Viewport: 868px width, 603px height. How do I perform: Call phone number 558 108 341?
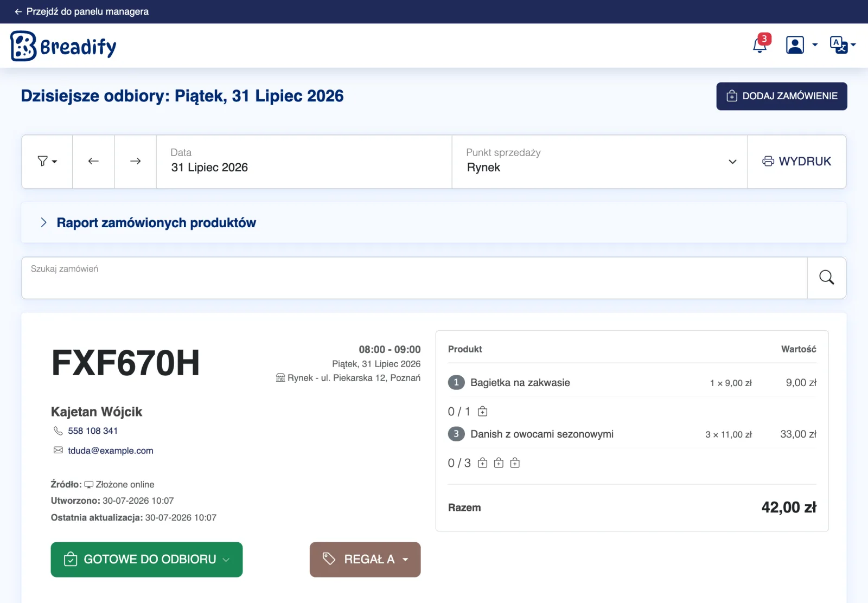93,431
